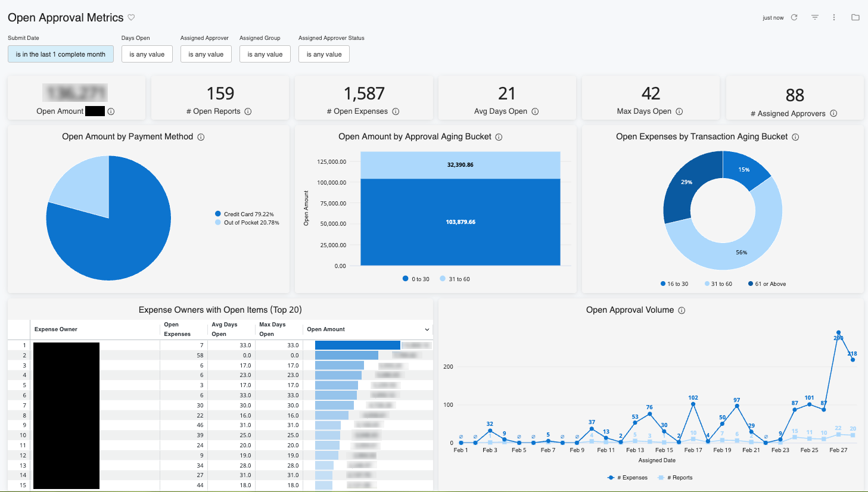Open the Submit Date filter dropdown
The image size is (868, 492).
[x=60, y=54]
